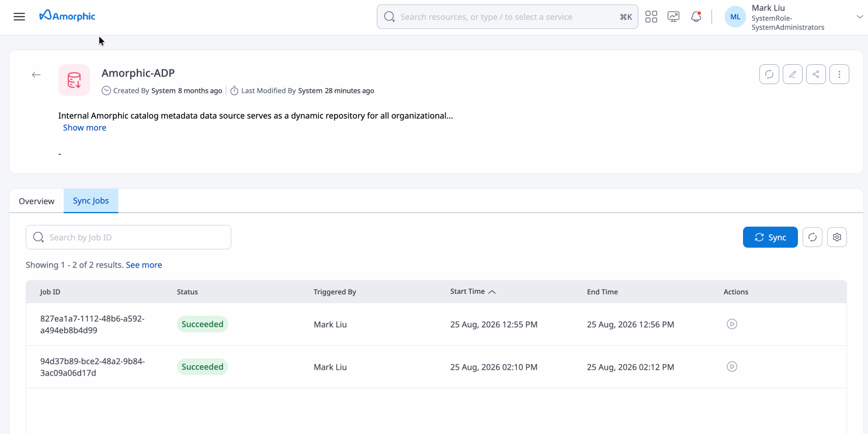This screenshot has width=868, height=434.
Task: Click end time 25 Aug, 2026 12:56 PM
Action: (630, 325)
